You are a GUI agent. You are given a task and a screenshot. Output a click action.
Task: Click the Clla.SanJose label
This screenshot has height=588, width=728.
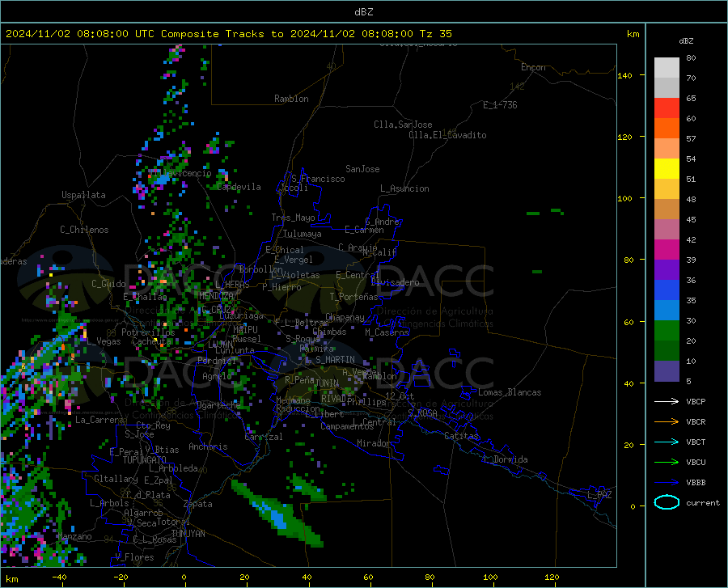(x=403, y=125)
